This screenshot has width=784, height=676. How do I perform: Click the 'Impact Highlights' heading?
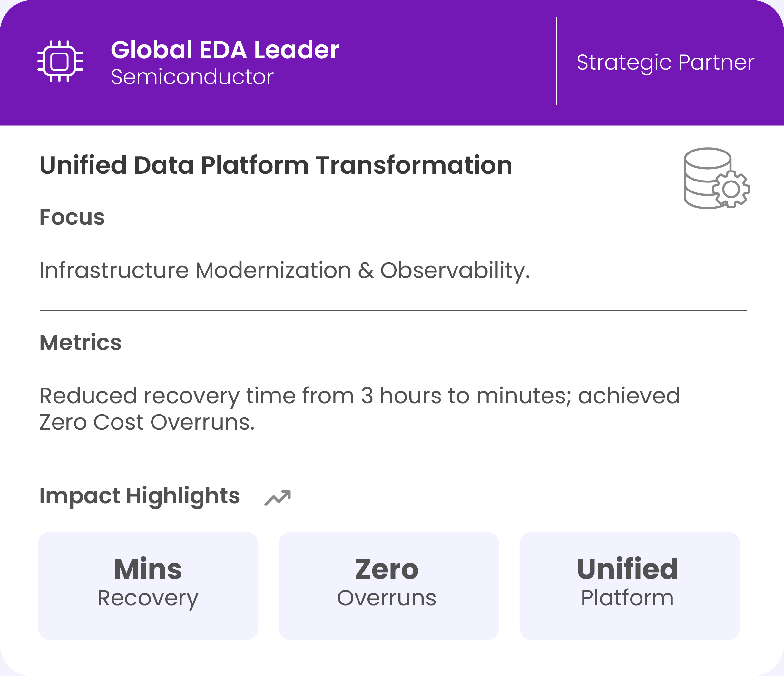[139, 495]
